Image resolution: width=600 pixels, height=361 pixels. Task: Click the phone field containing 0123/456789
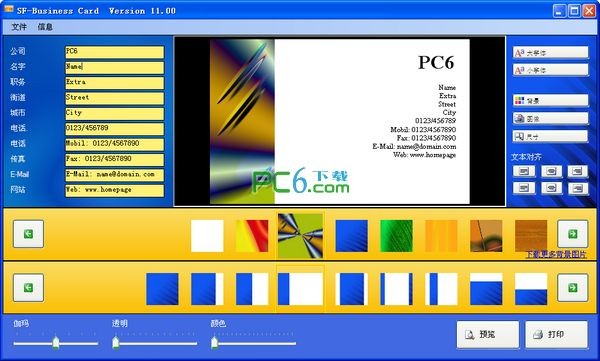114,129
